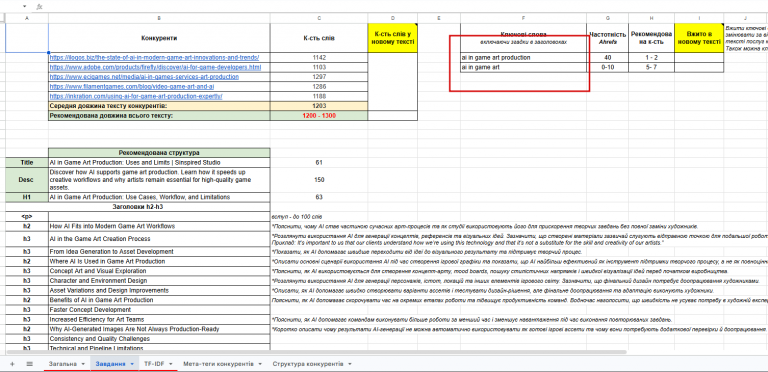768x372 pixels.
Task: Open the ilogos.biz competitor link
Action: tap(154, 57)
